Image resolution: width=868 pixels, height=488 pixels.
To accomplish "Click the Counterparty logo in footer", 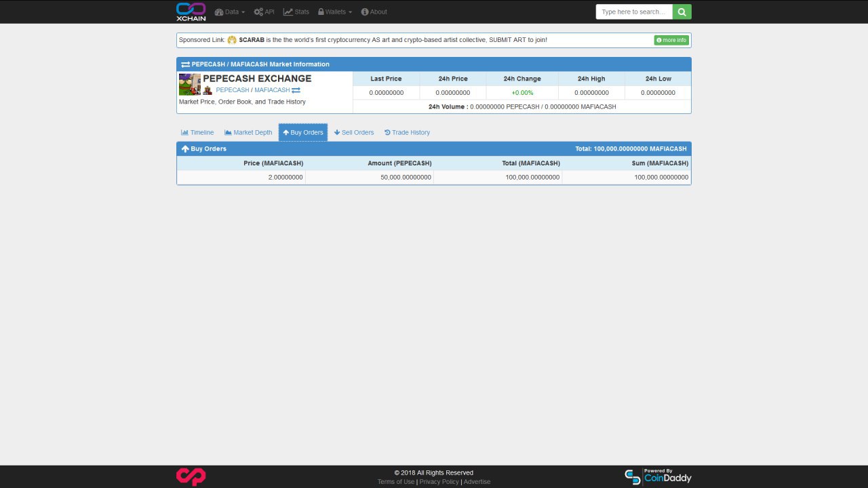I will [x=191, y=476].
